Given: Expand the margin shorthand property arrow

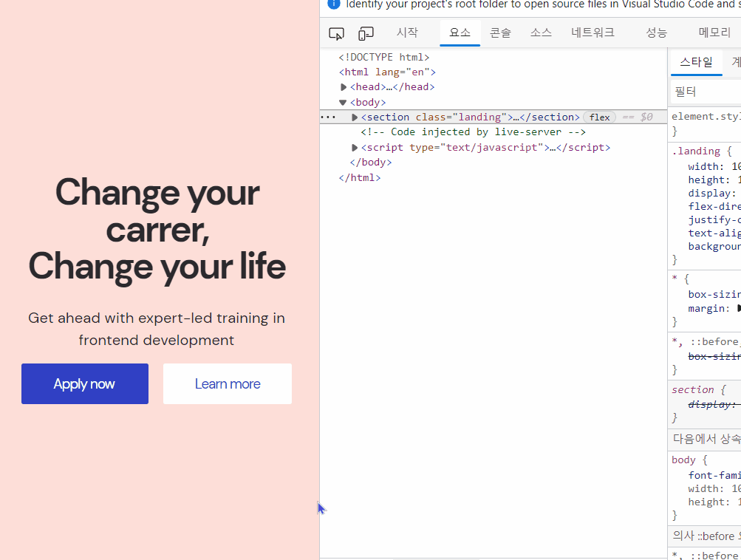Looking at the screenshot, I should pyautogui.click(x=739, y=308).
